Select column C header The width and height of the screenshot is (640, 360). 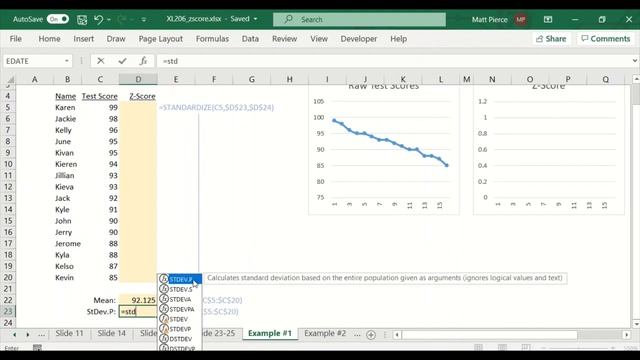pyautogui.click(x=100, y=79)
